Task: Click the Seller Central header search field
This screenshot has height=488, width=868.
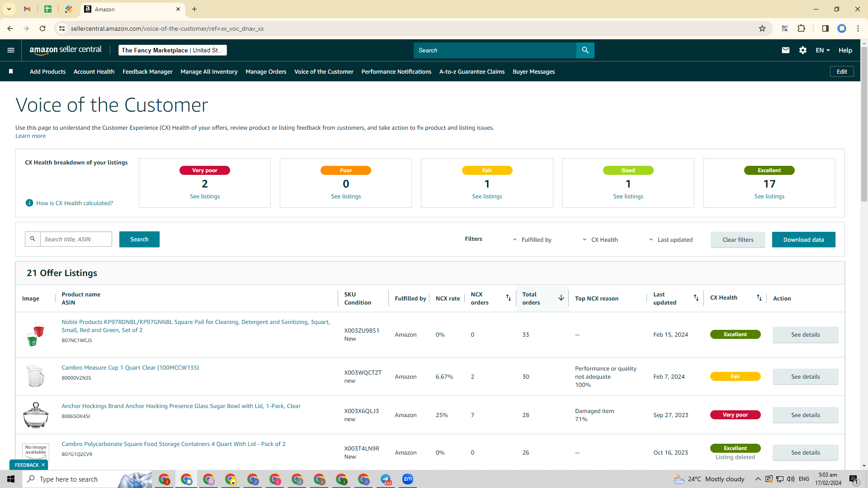Action: tap(495, 50)
